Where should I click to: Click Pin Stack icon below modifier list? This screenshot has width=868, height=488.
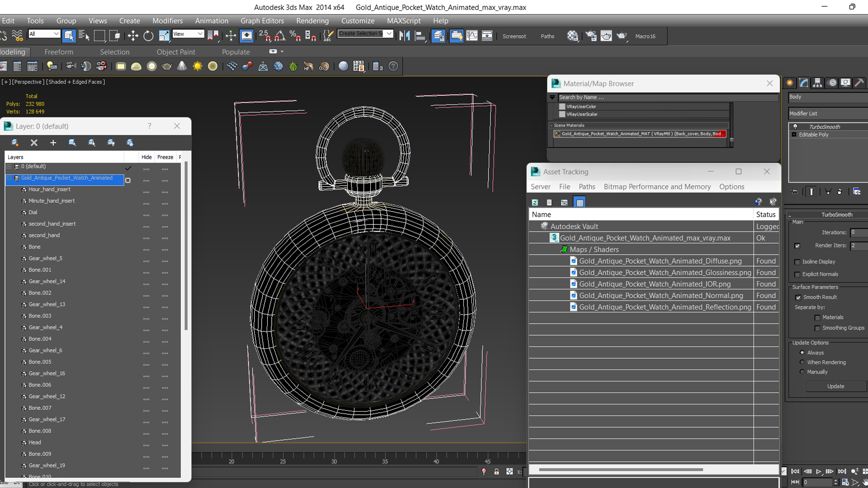tap(794, 192)
